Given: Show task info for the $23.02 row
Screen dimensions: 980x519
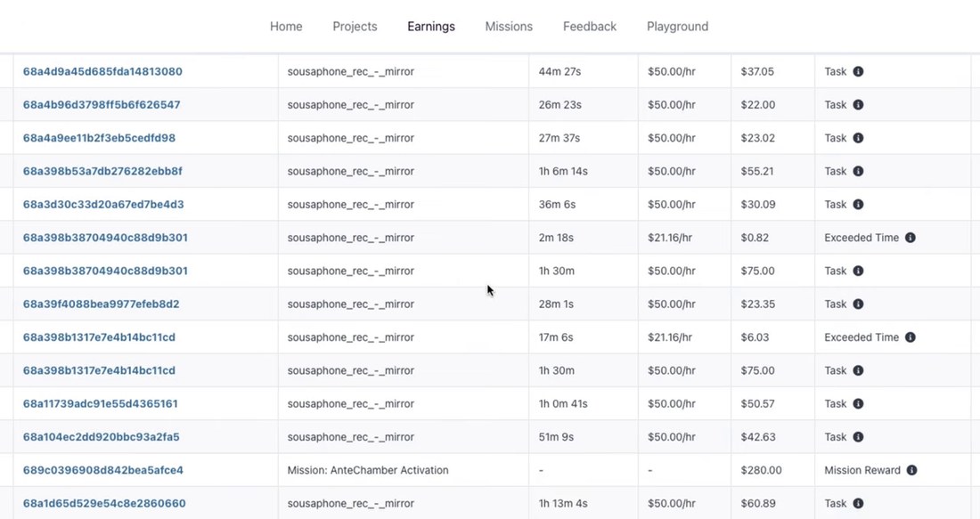Looking at the screenshot, I should click(858, 138).
